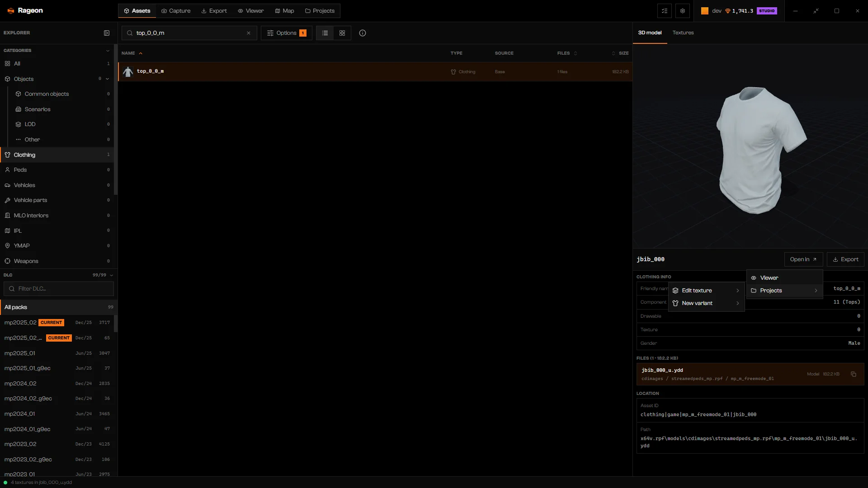
Task: Open the settings gear icon
Action: (x=683, y=11)
